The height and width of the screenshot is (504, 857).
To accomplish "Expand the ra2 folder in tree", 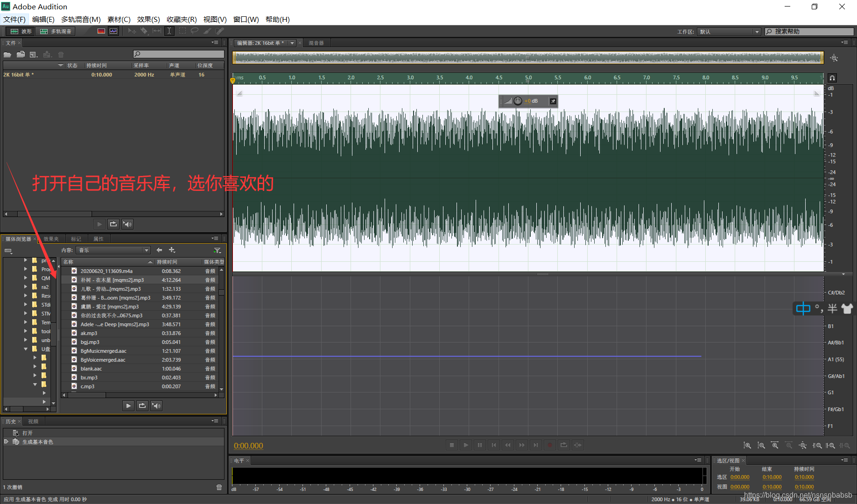I will click(x=26, y=287).
